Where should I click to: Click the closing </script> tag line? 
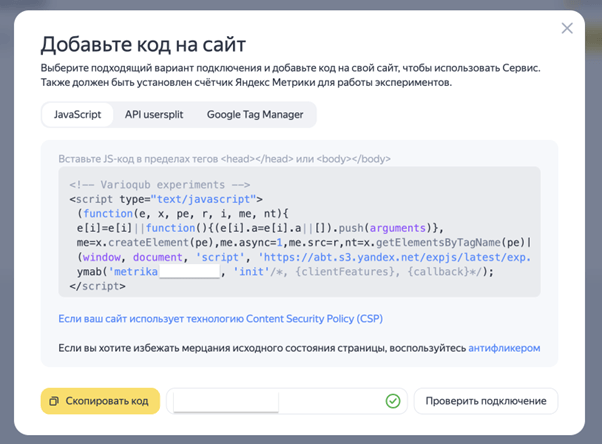pos(97,286)
